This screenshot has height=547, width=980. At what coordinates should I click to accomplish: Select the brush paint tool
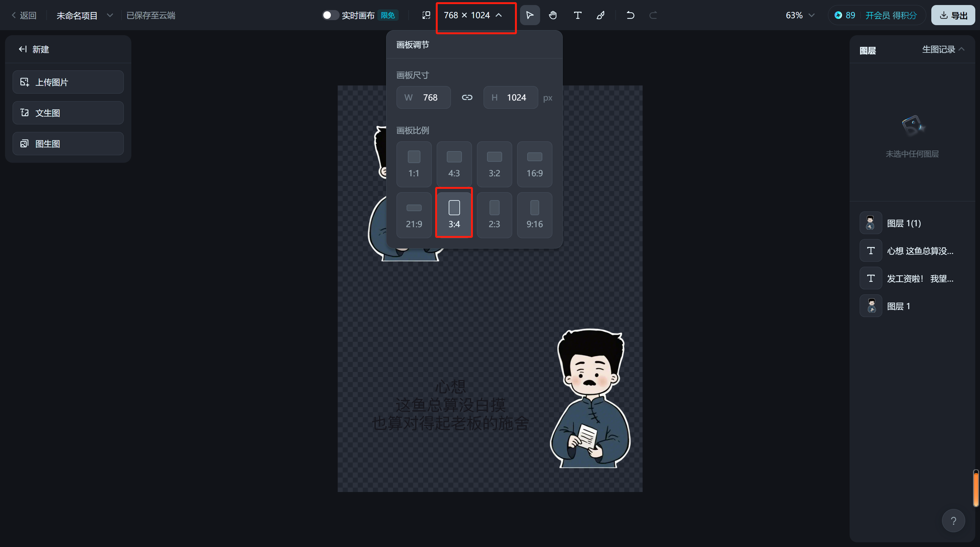601,15
